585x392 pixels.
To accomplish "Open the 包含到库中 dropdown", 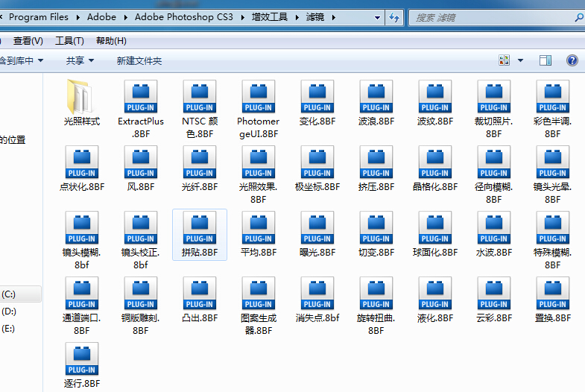I will point(21,60).
